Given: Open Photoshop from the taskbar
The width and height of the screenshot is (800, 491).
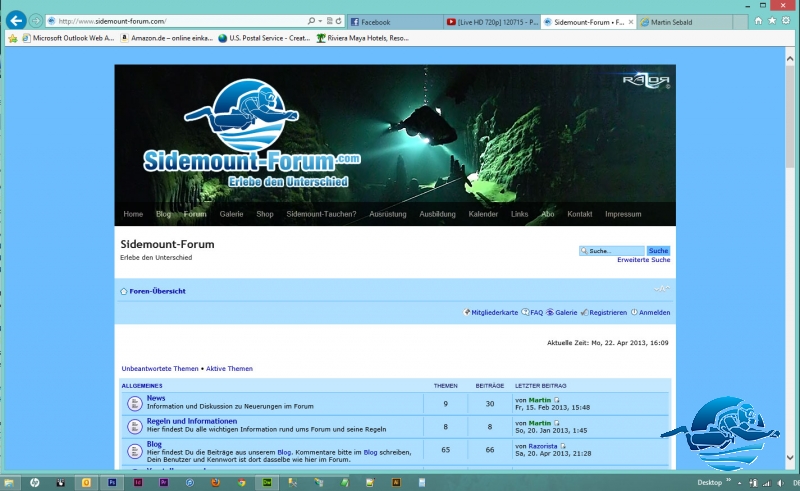Looking at the screenshot, I should (x=112, y=482).
